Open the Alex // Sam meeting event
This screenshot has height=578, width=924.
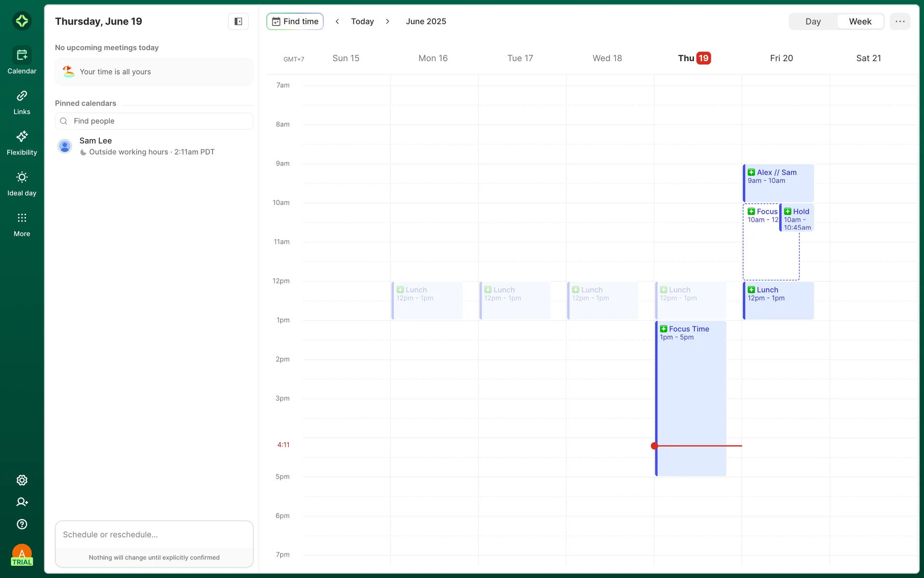pyautogui.click(x=778, y=183)
